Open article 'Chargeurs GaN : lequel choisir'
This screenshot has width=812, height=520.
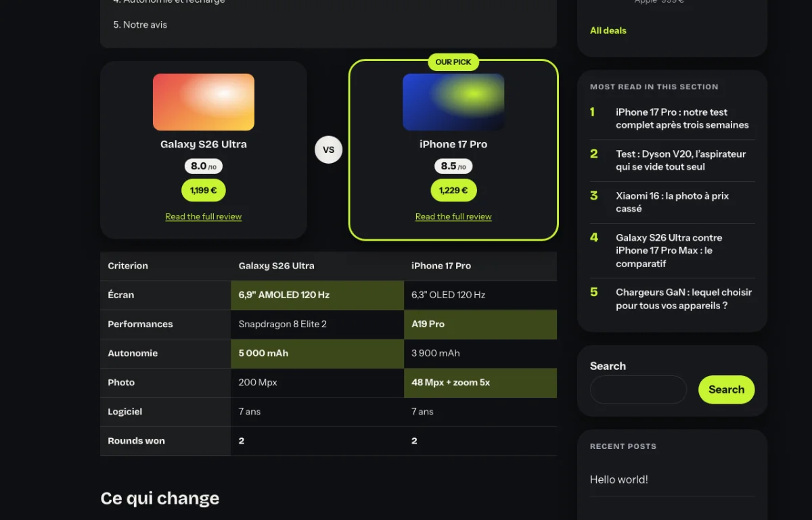pyautogui.click(x=683, y=299)
